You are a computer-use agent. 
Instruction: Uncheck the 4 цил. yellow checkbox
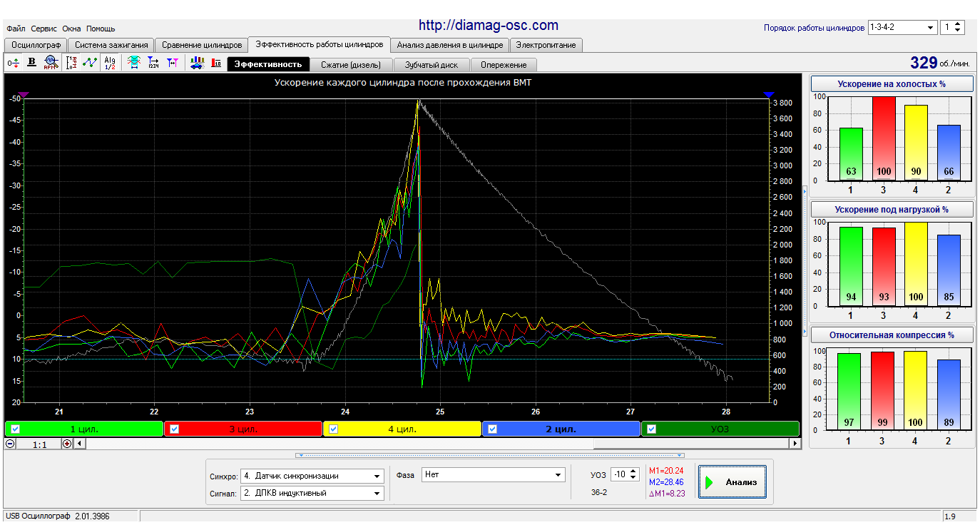pyautogui.click(x=333, y=429)
